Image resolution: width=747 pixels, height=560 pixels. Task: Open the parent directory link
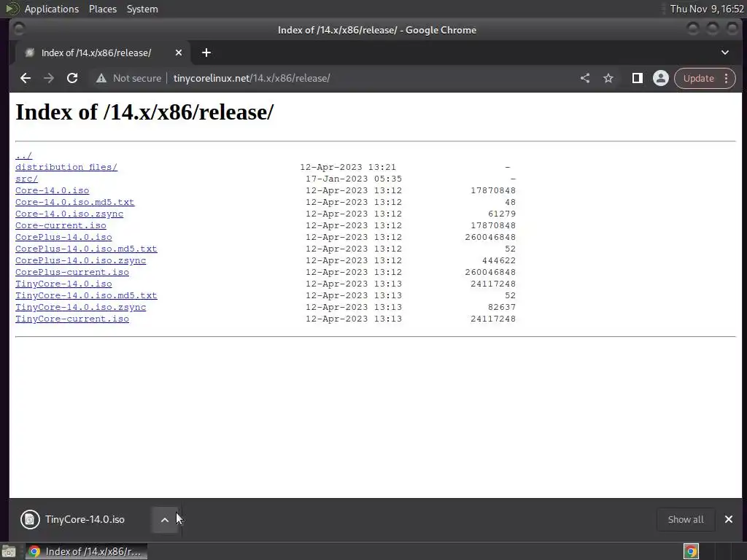[24, 156]
